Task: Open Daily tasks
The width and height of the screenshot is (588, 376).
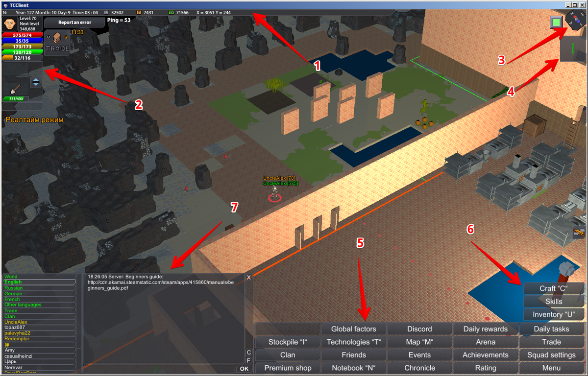Action: 552,329
